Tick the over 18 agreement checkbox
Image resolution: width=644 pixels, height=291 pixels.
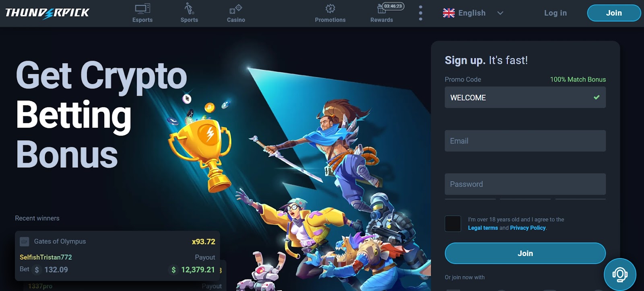coord(453,223)
